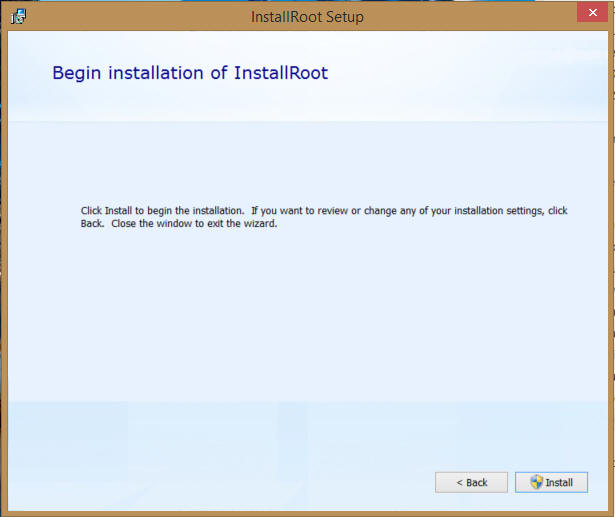Open the installer icon system menu
615x517 pixels.
coord(18,16)
